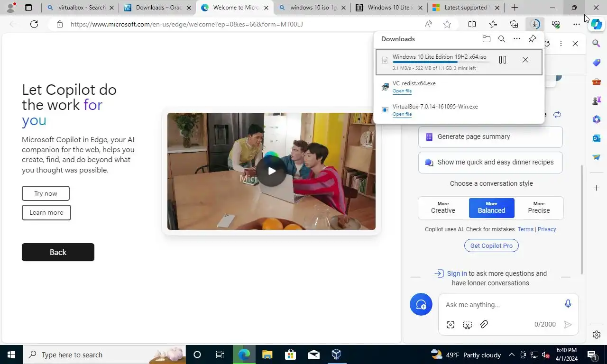The width and height of the screenshot is (607, 364).
Task: Click the Try now button
Action: (x=46, y=193)
